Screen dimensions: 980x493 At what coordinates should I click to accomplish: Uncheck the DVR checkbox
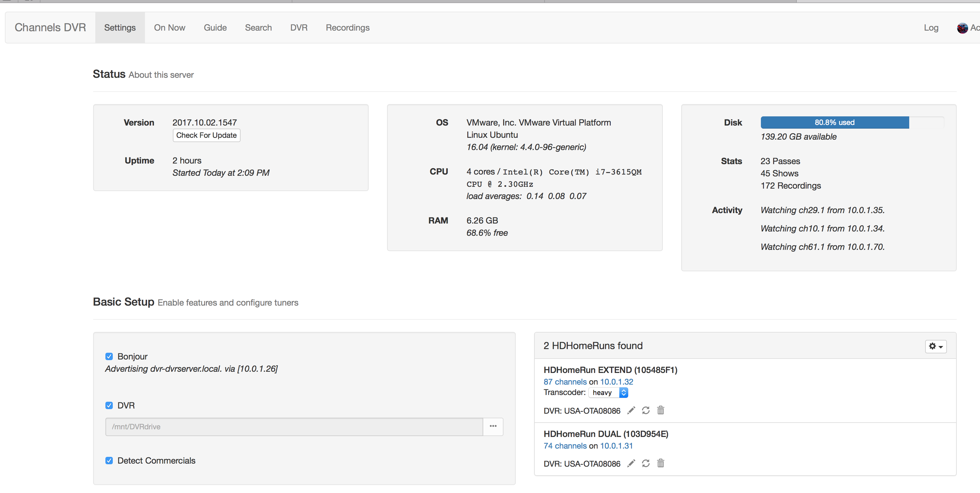point(109,405)
